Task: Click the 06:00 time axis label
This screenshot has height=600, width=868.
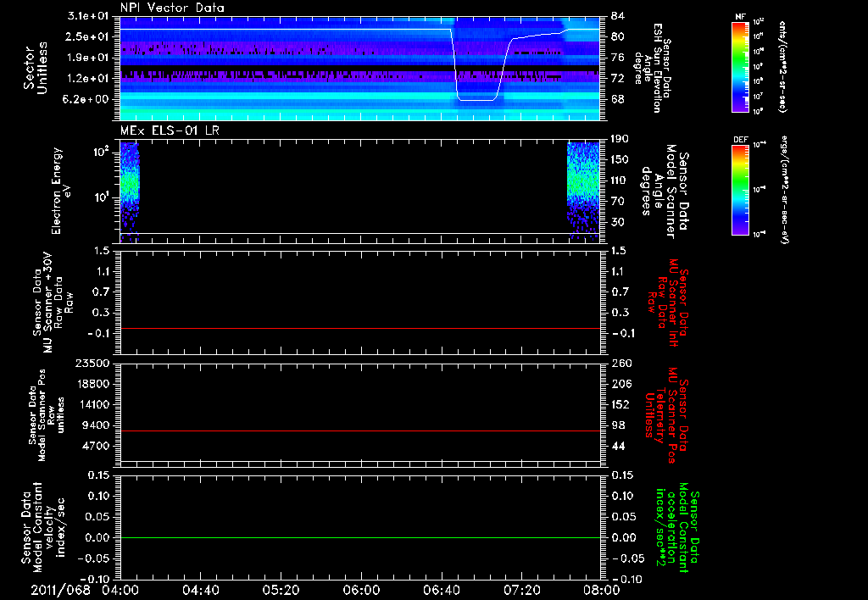Action: tap(361, 590)
